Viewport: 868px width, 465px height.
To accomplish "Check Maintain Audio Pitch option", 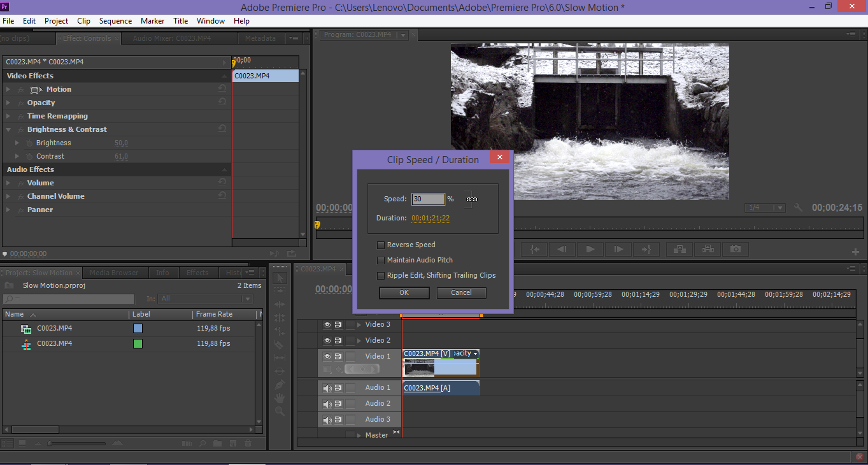I will coord(381,260).
